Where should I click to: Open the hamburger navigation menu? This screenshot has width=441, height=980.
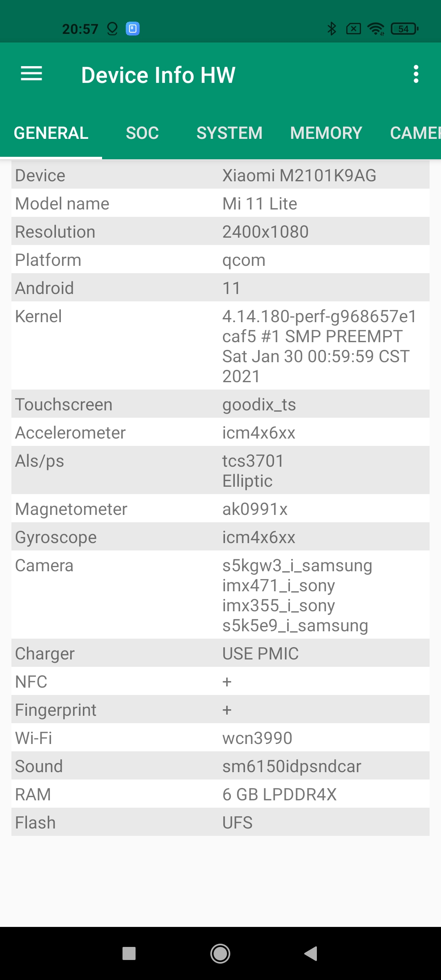31,74
